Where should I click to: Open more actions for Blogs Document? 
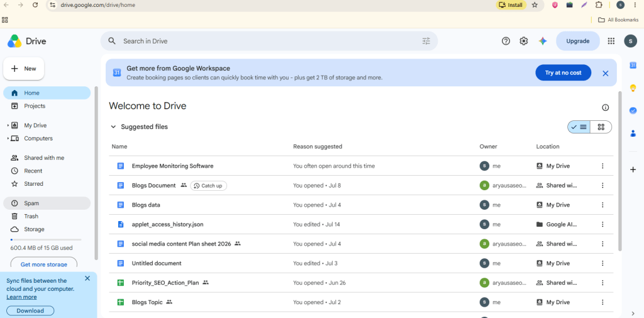coord(602,186)
